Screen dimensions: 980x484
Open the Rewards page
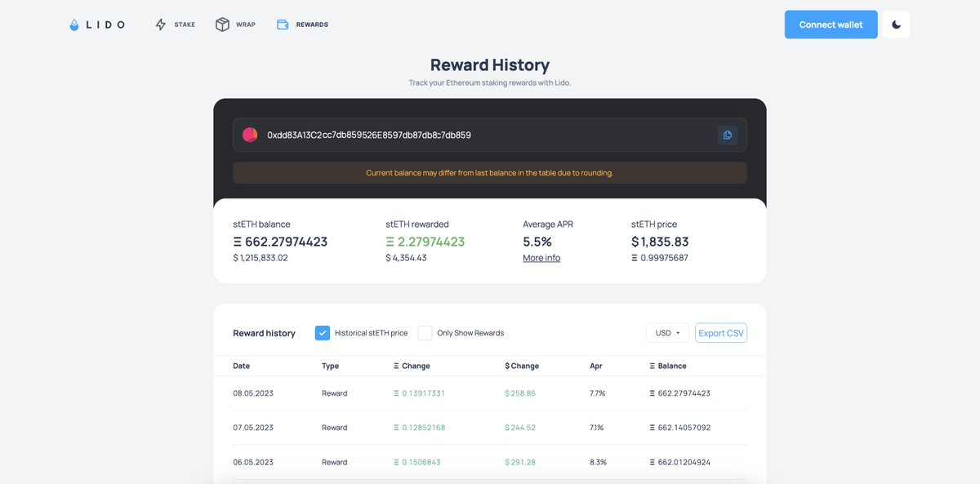pos(302,24)
